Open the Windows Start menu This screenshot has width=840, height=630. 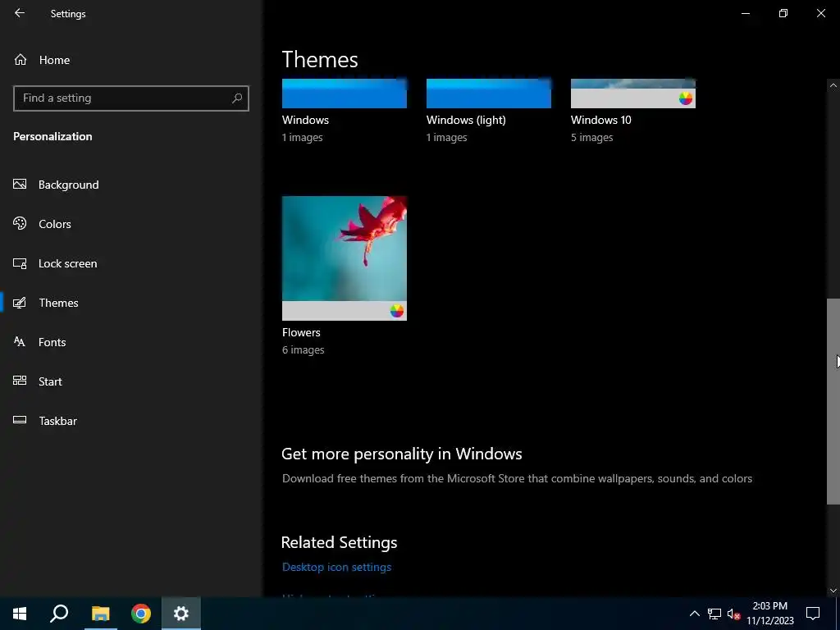point(20,614)
